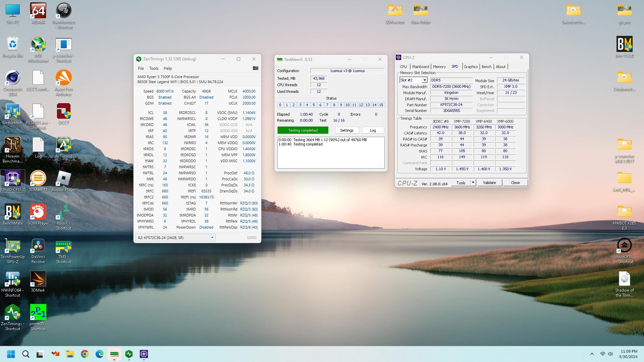644x362 pixels.
Task: Expand the A2: KF572C38-24 module dropdown
Action: [175, 238]
